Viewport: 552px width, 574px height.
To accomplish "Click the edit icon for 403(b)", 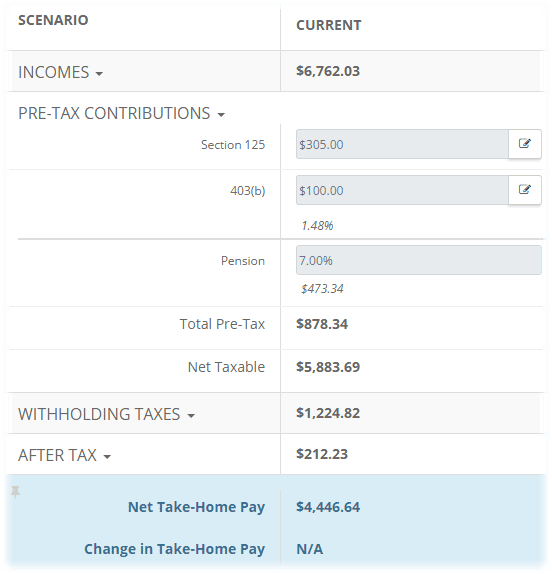I will coord(525,190).
